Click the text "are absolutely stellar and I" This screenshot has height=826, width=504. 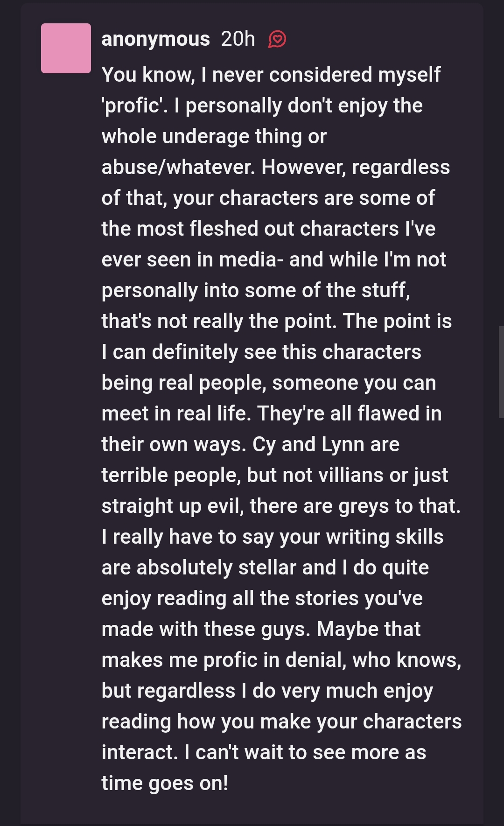(x=224, y=567)
